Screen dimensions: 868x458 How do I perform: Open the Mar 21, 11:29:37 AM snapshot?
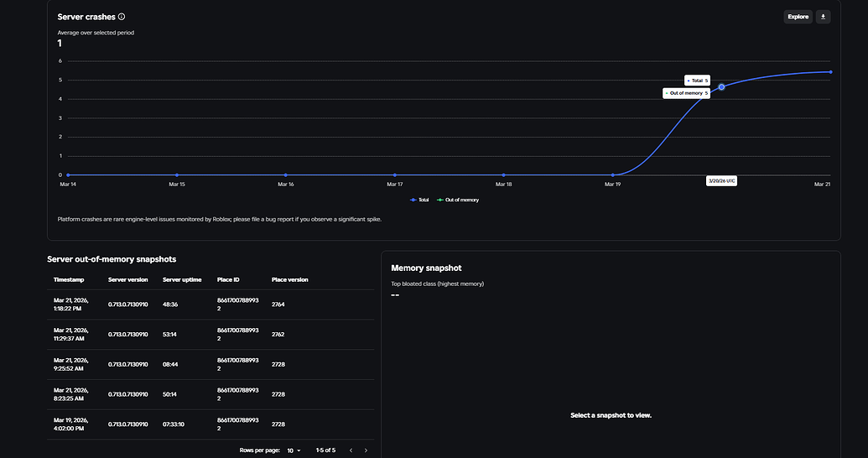(x=211, y=335)
